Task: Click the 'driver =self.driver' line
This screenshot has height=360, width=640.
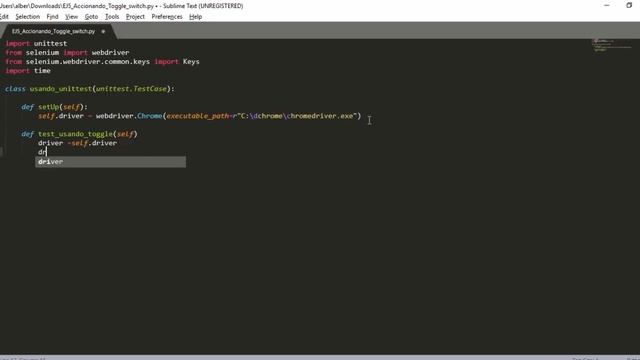Action: point(78,143)
